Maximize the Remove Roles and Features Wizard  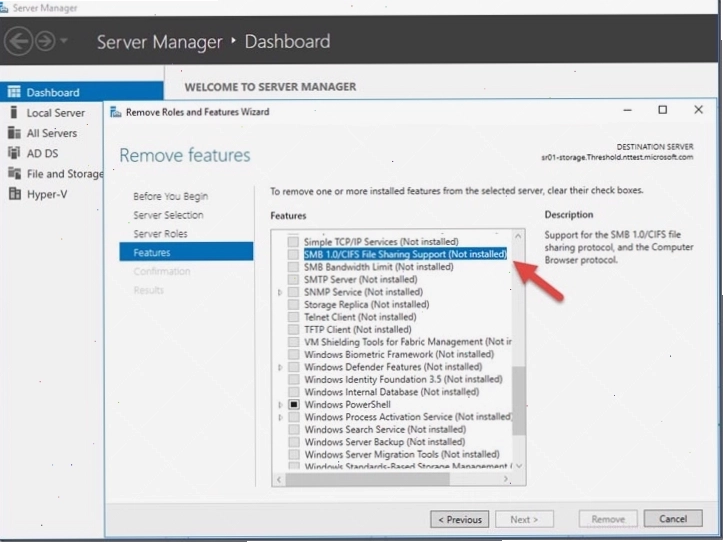coord(663,110)
